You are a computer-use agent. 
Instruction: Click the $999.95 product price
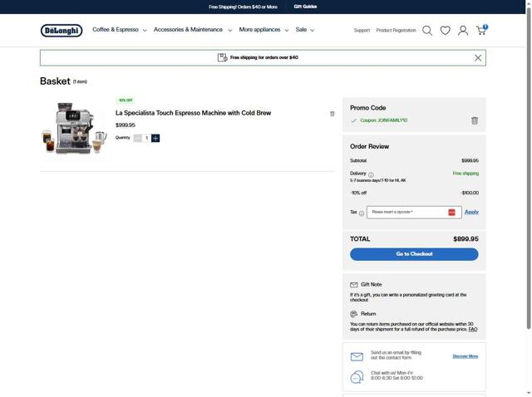[126, 125]
